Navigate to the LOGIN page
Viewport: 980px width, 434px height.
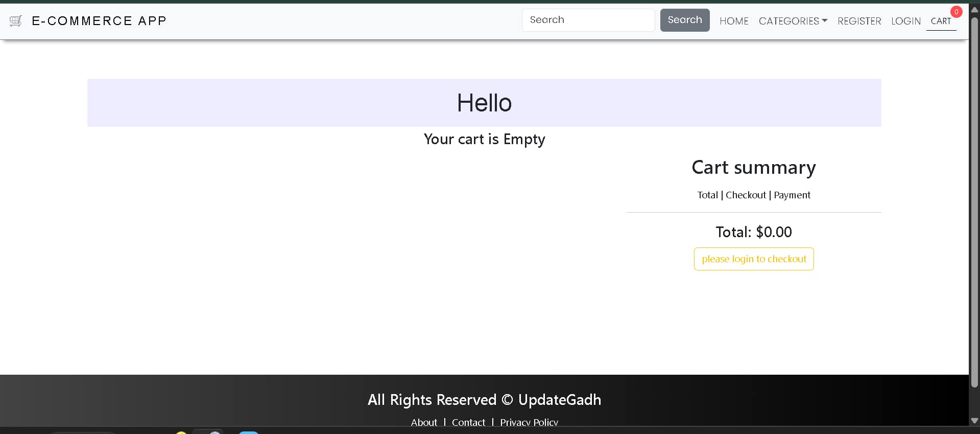905,21
